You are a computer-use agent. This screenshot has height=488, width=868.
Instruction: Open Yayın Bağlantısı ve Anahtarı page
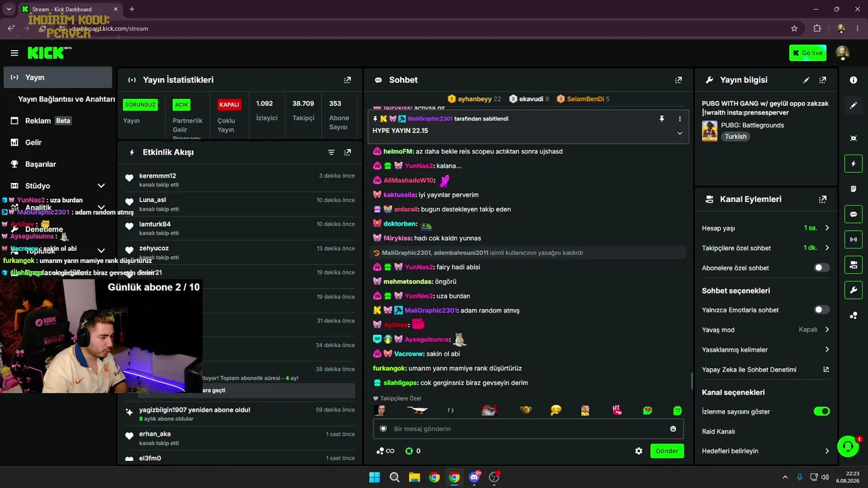66,99
